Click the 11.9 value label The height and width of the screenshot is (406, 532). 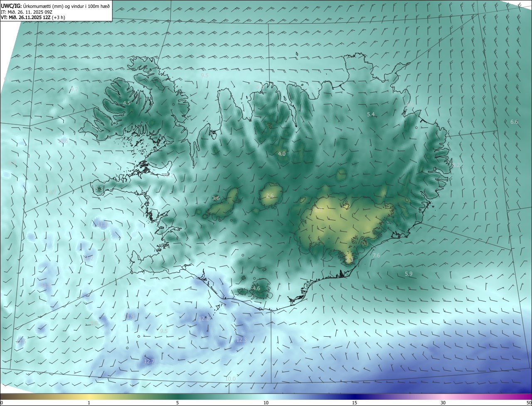pos(129,317)
